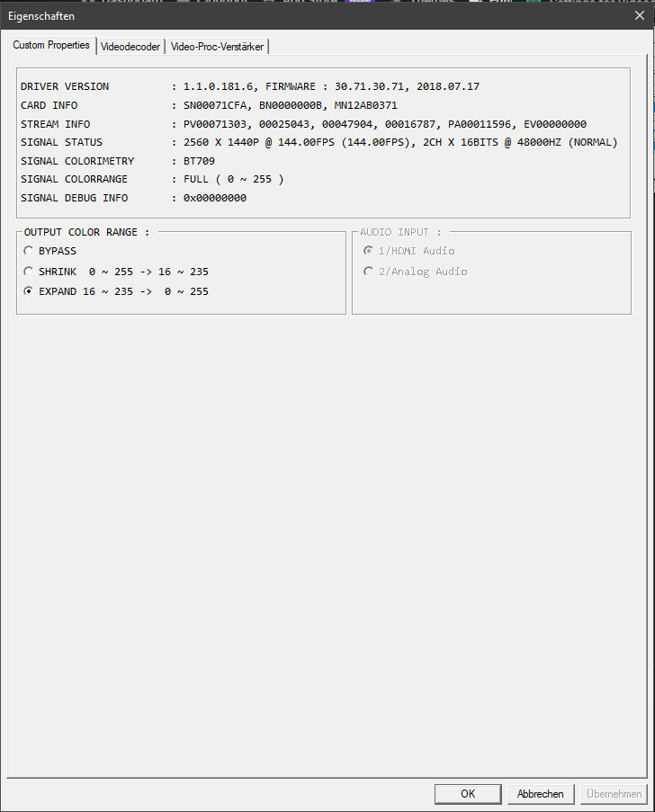Select 1/HDMI Audio as audio input

tap(368, 251)
